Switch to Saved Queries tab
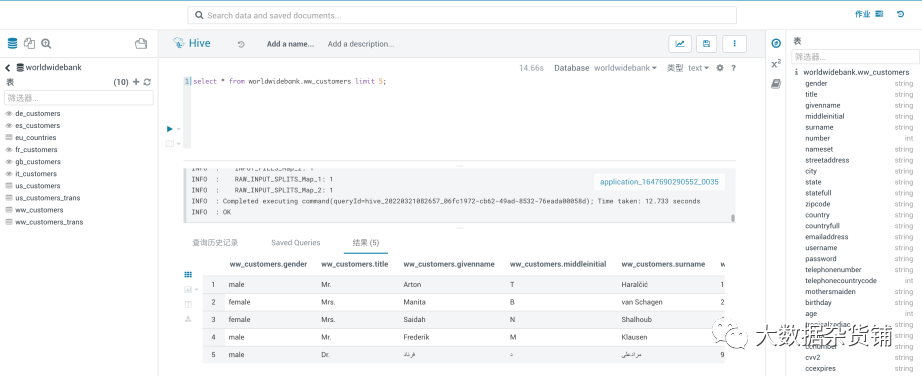Viewport: 922px width, 376px height. pyautogui.click(x=296, y=242)
